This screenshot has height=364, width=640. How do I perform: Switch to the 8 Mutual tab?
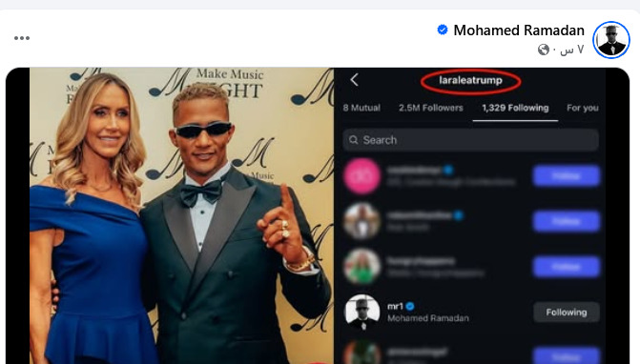point(361,108)
